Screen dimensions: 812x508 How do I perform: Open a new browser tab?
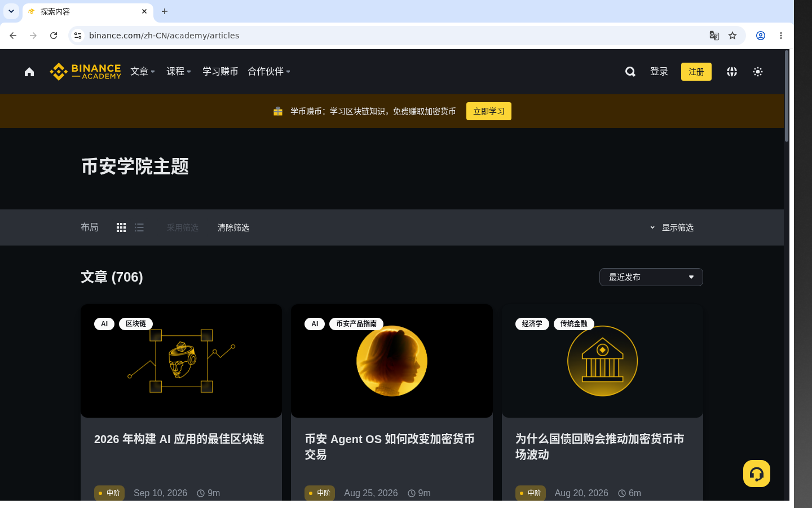(x=165, y=11)
